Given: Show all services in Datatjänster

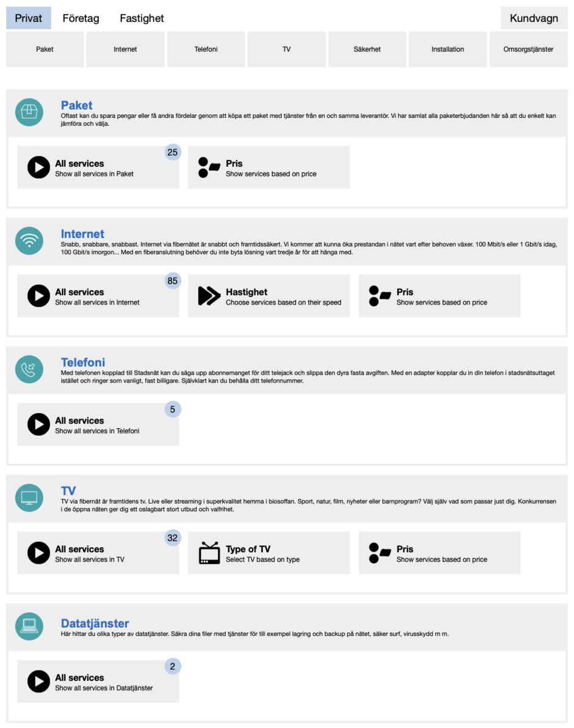Looking at the screenshot, I should [x=98, y=682].
